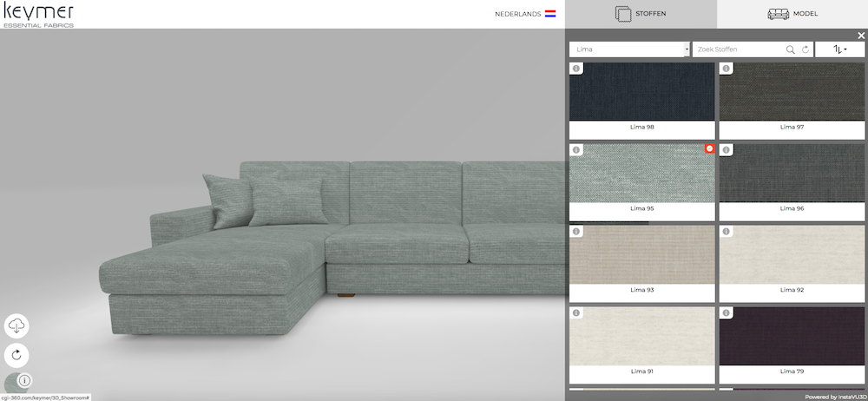
Task: Select the Lima 98 dark blue swatch
Action: coord(642,91)
